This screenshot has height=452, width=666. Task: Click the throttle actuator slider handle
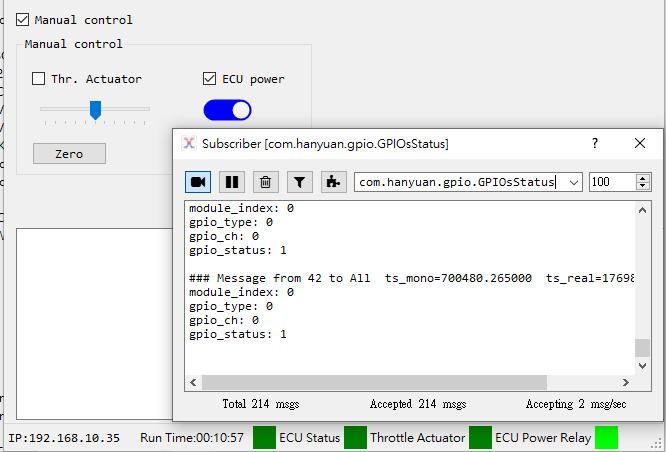pyautogui.click(x=95, y=110)
